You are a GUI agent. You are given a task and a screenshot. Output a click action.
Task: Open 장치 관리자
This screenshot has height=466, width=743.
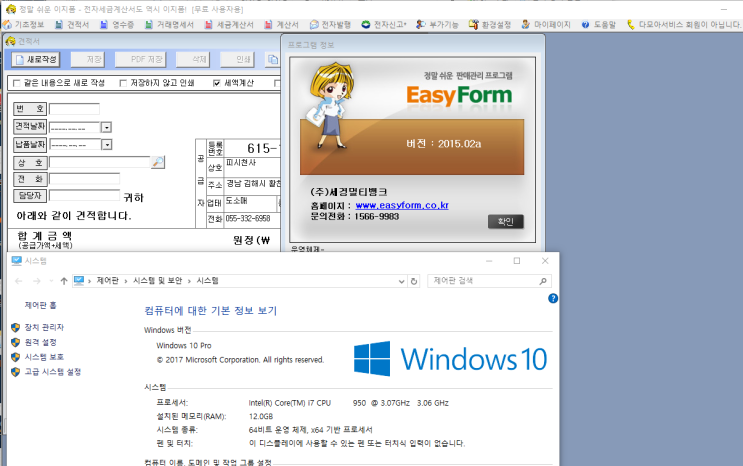44,327
